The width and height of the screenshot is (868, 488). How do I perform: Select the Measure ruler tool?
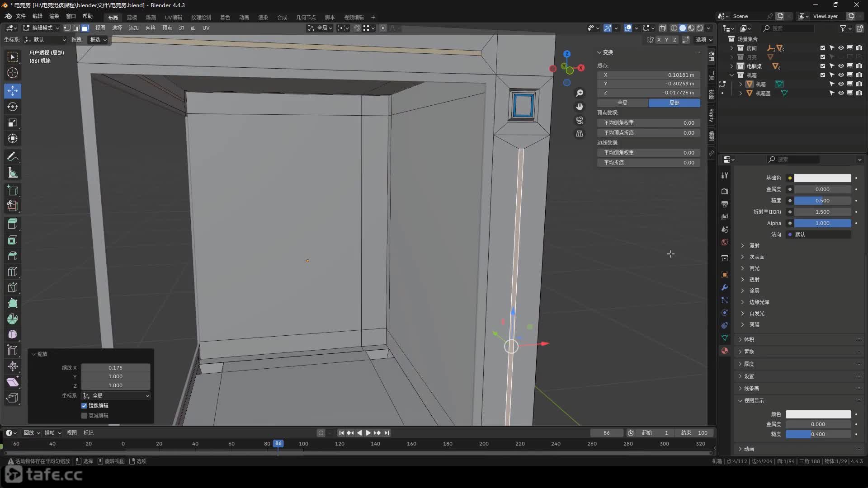click(13, 173)
